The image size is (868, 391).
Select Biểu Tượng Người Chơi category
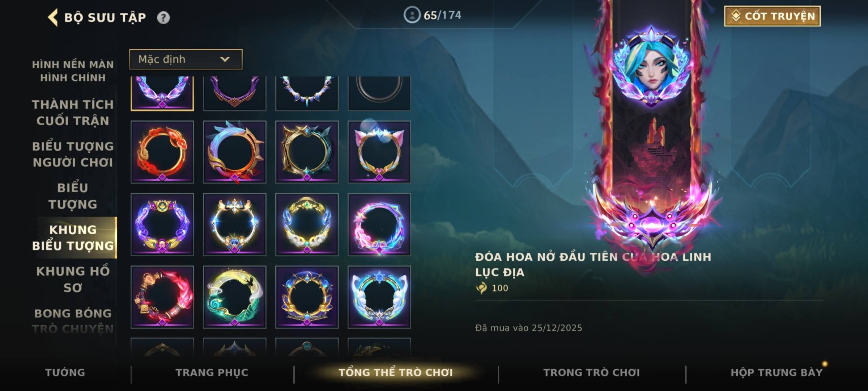coord(73,154)
